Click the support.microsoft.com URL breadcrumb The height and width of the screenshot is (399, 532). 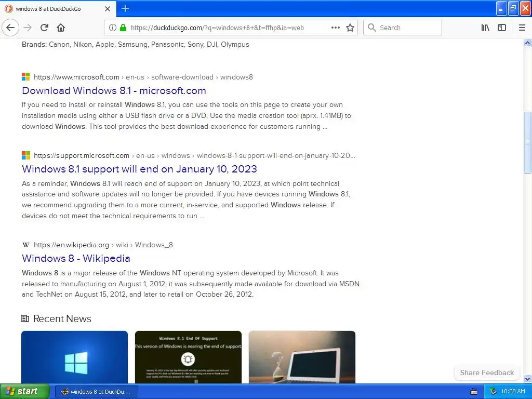[x=194, y=155]
